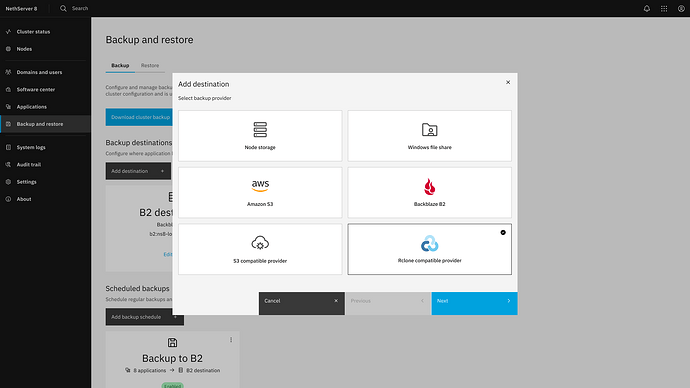Click the NethServer 8 title
Image resolution: width=690 pixels, height=388 pixels.
pos(22,8)
